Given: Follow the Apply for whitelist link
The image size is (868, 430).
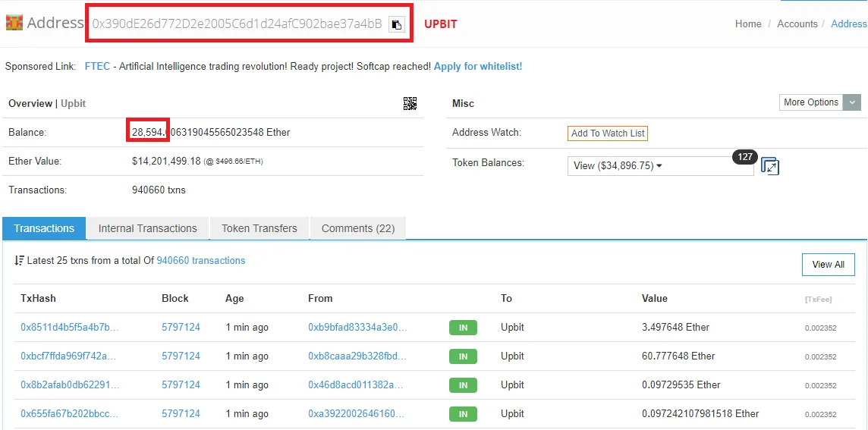Looking at the screenshot, I should pos(478,67).
